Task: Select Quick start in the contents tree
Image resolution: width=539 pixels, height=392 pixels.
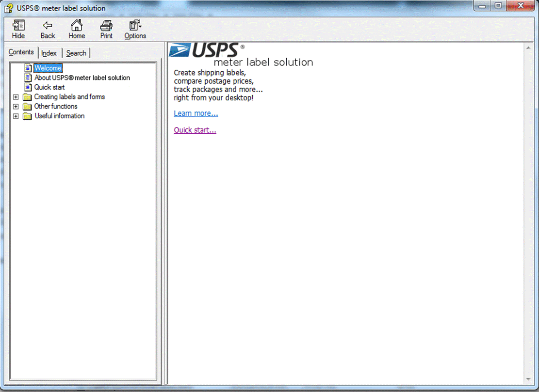Action: pos(49,87)
